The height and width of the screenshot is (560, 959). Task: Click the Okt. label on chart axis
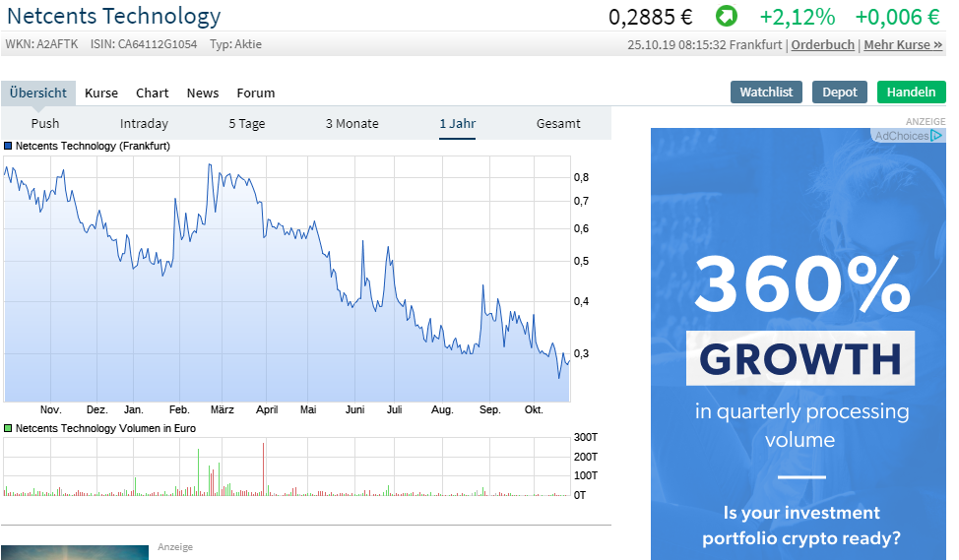534,409
